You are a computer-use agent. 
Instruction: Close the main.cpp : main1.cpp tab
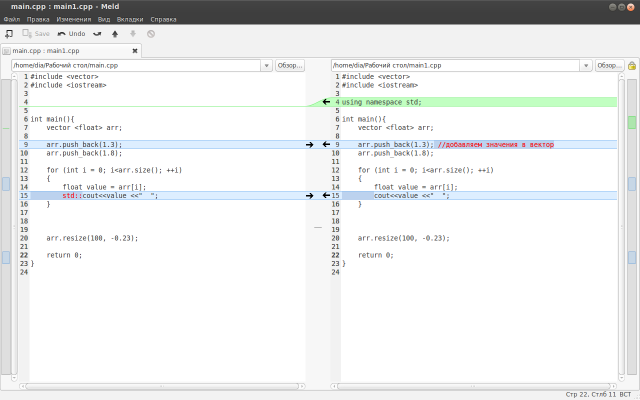pos(135,51)
